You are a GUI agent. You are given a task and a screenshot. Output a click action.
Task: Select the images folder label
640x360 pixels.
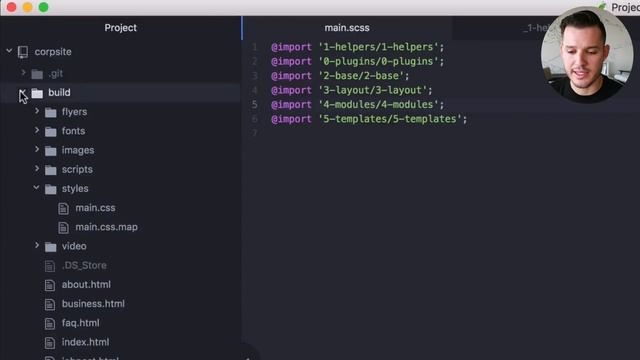tap(78, 150)
